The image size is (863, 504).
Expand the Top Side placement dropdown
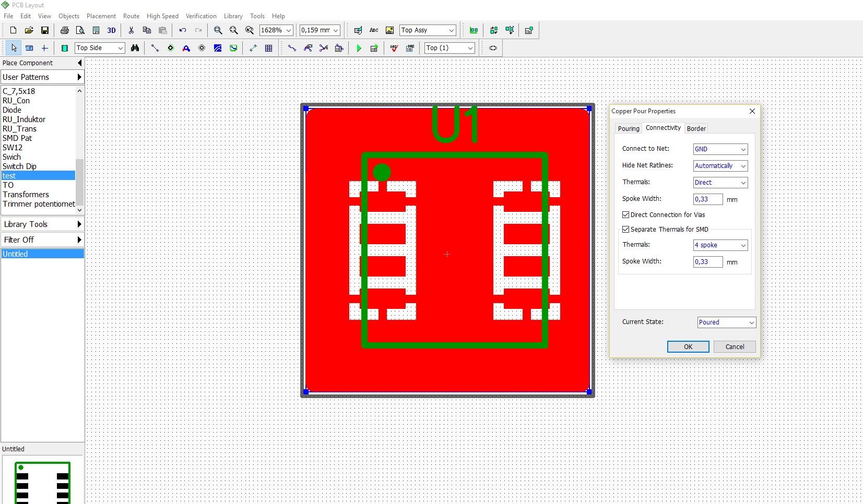[100, 48]
